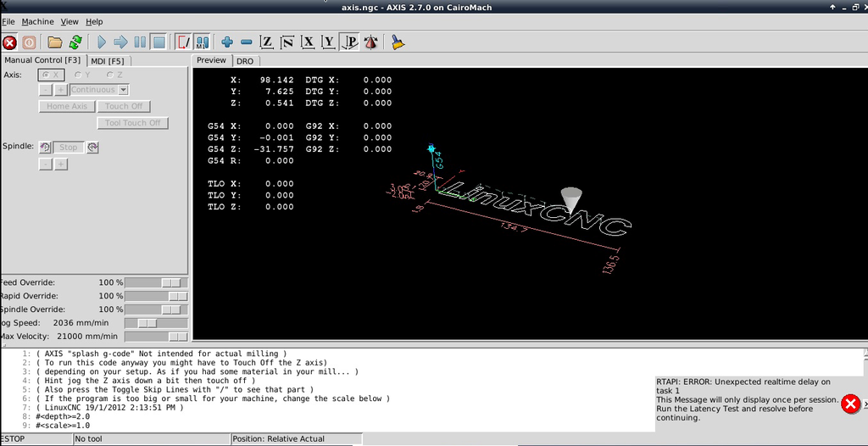Decrease spindle speed with minus button
The height and width of the screenshot is (446, 868).
(46, 164)
